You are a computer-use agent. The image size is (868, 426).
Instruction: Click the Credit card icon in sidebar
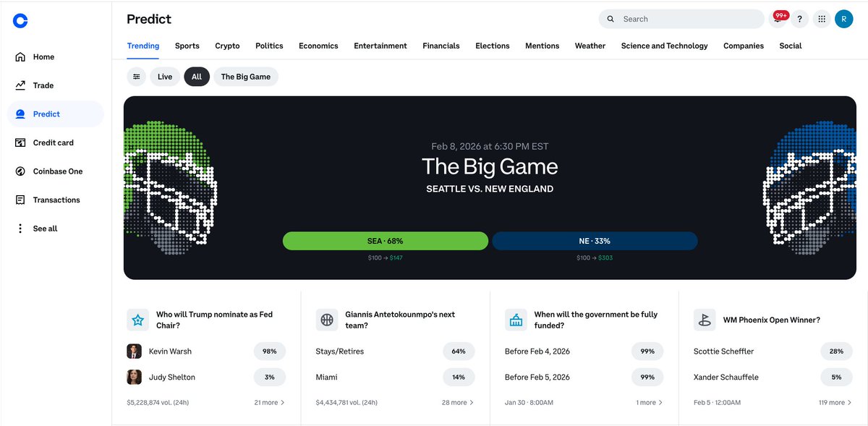tap(20, 142)
